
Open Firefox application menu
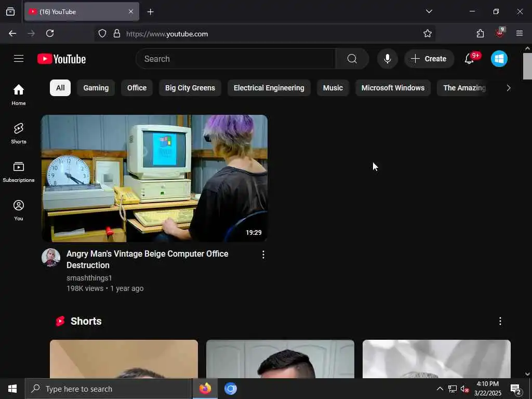520,33
